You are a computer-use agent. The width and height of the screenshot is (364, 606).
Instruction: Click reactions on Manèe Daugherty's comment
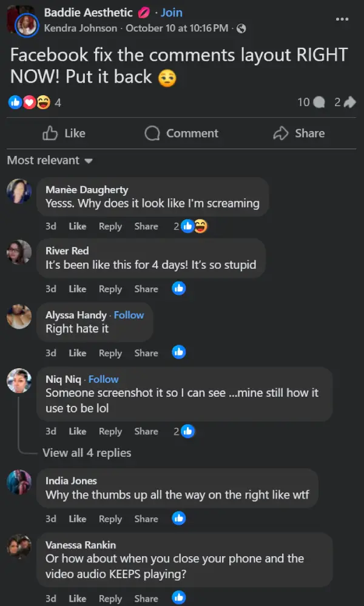[194, 226]
